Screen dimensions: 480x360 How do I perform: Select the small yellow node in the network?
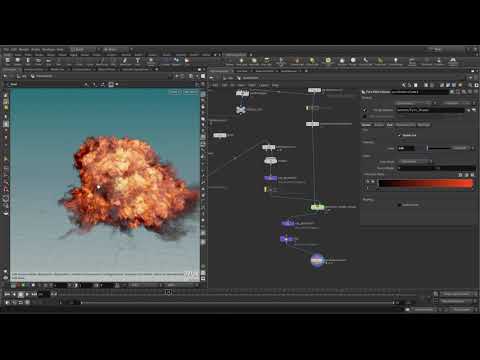click(x=266, y=189)
